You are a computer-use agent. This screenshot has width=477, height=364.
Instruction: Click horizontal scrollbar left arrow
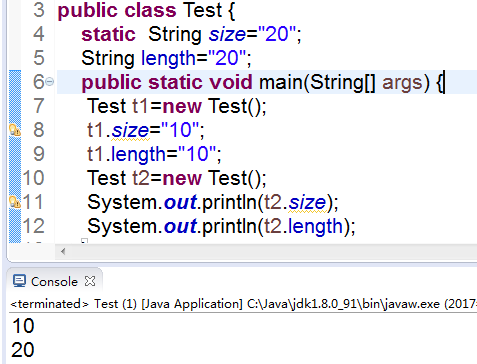pos(63,251)
